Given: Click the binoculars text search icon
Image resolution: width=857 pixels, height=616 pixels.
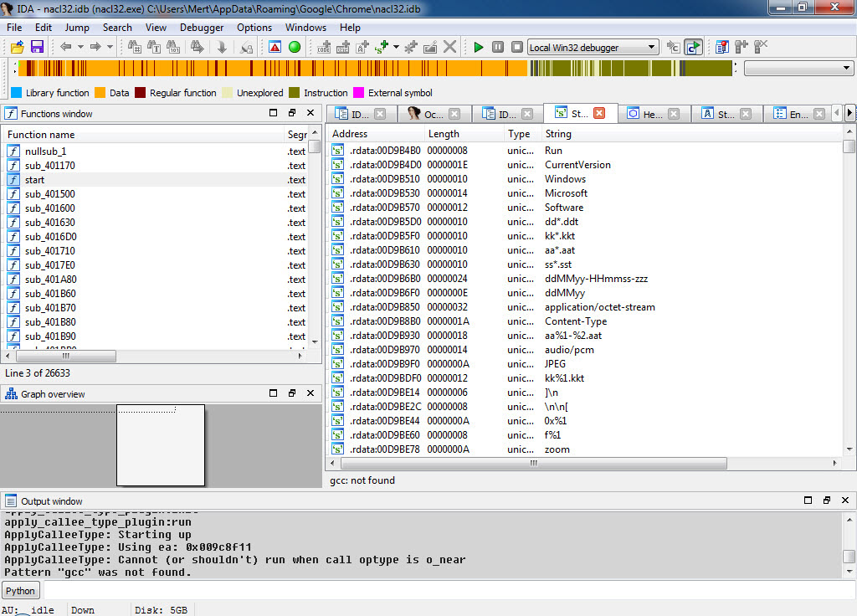Looking at the screenshot, I should click(154, 47).
